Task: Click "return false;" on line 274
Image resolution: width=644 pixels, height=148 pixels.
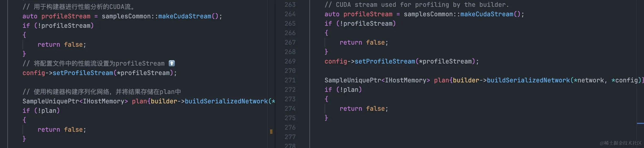Action: (x=364, y=109)
